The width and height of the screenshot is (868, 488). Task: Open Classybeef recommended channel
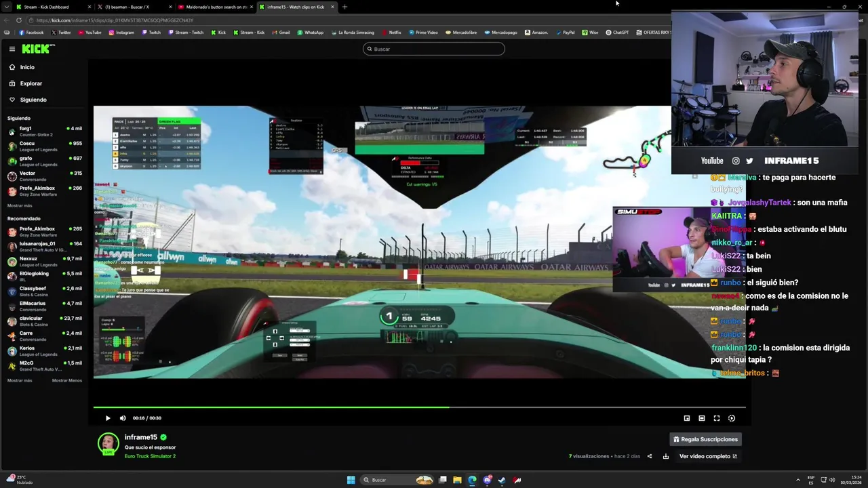(45, 291)
